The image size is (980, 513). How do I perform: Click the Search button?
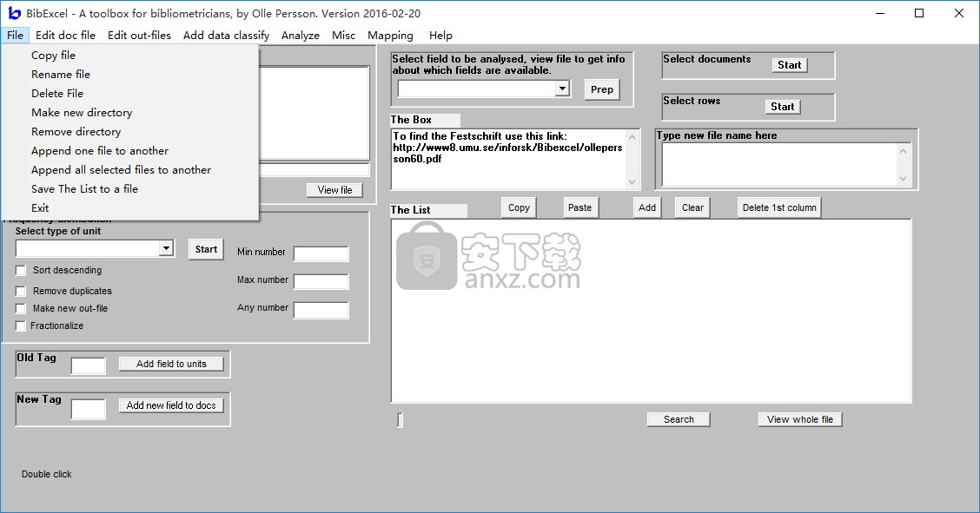[x=679, y=419]
